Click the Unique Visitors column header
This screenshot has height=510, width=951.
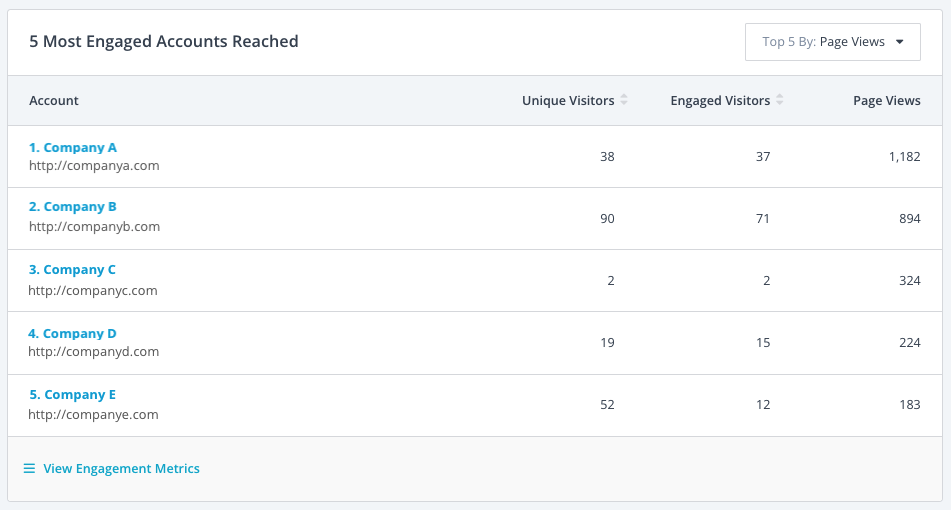point(567,100)
